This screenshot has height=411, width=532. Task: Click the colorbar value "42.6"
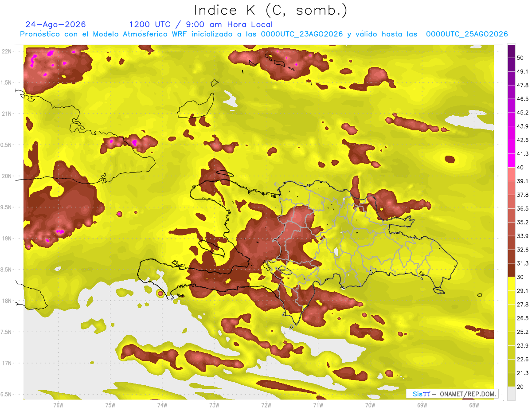pos(522,140)
